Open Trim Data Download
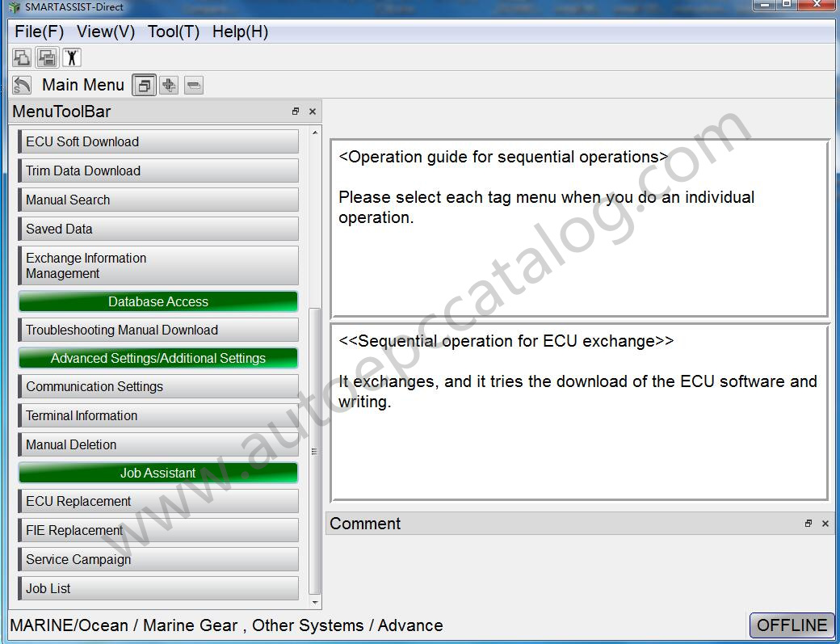The width and height of the screenshot is (840, 644). (158, 170)
